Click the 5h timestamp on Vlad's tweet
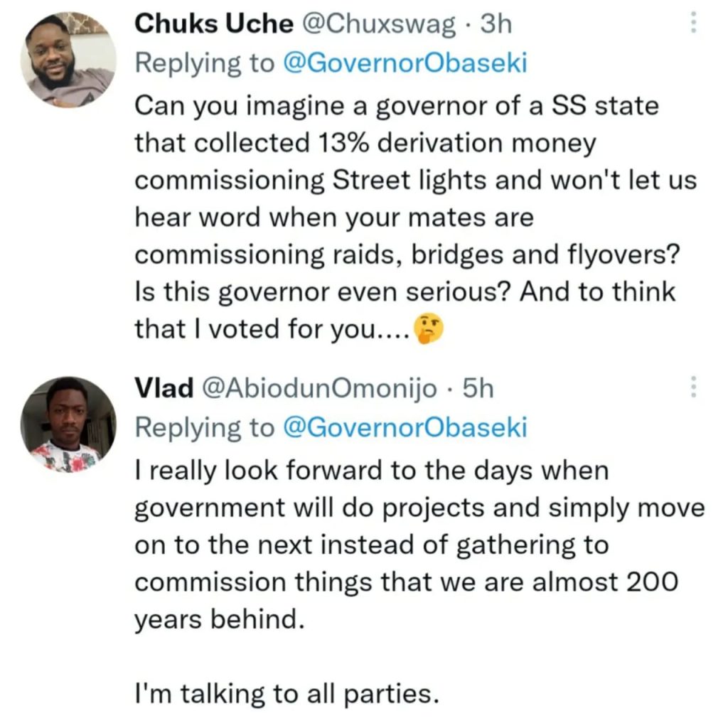728x728 pixels. coord(478,388)
